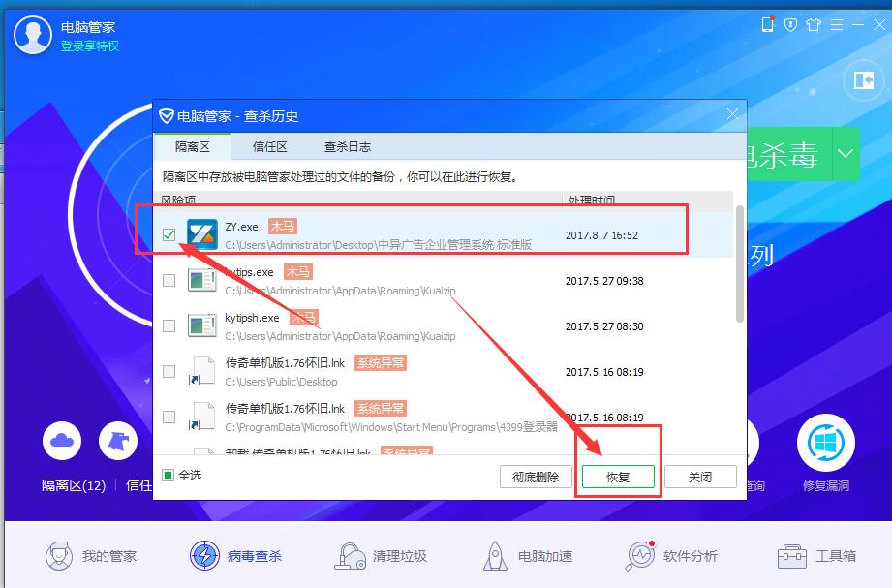Click the 木马 tag next to ZY.exe
The image size is (892, 588).
283,227
